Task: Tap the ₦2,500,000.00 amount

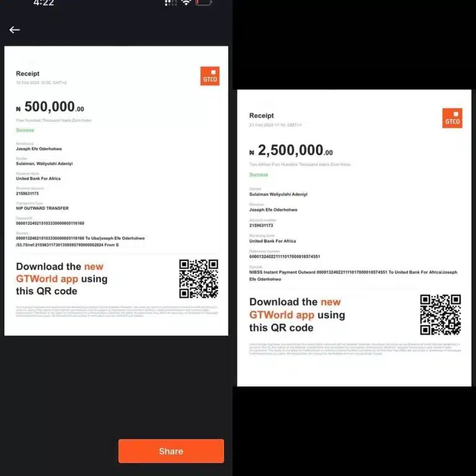Action: 291,151
